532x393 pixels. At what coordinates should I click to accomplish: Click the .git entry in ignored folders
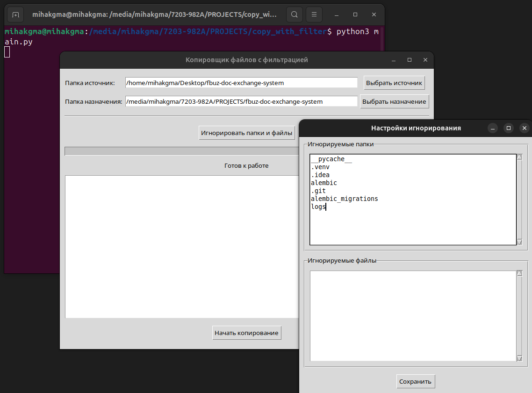(x=318, y=191)
